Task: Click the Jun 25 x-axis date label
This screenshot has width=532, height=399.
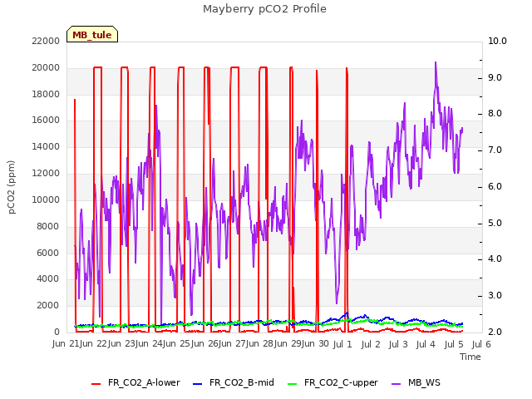Action: [176, 344]
